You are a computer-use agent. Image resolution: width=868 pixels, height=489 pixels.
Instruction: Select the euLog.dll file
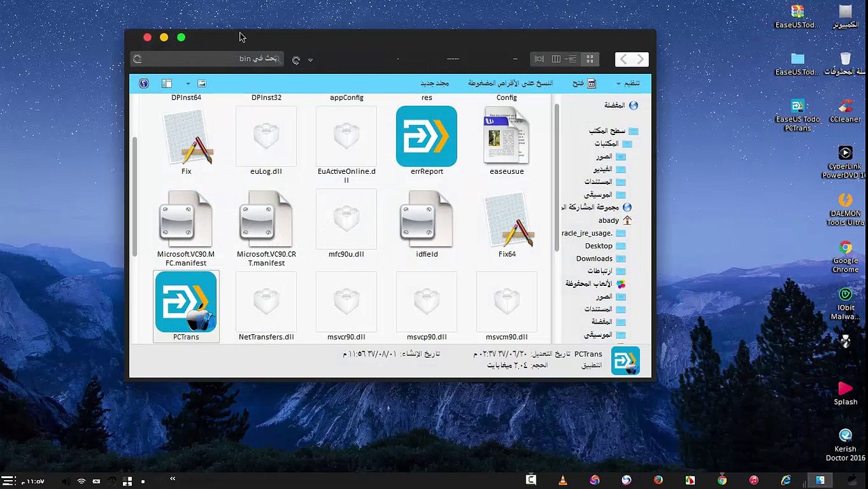(266, 141)
